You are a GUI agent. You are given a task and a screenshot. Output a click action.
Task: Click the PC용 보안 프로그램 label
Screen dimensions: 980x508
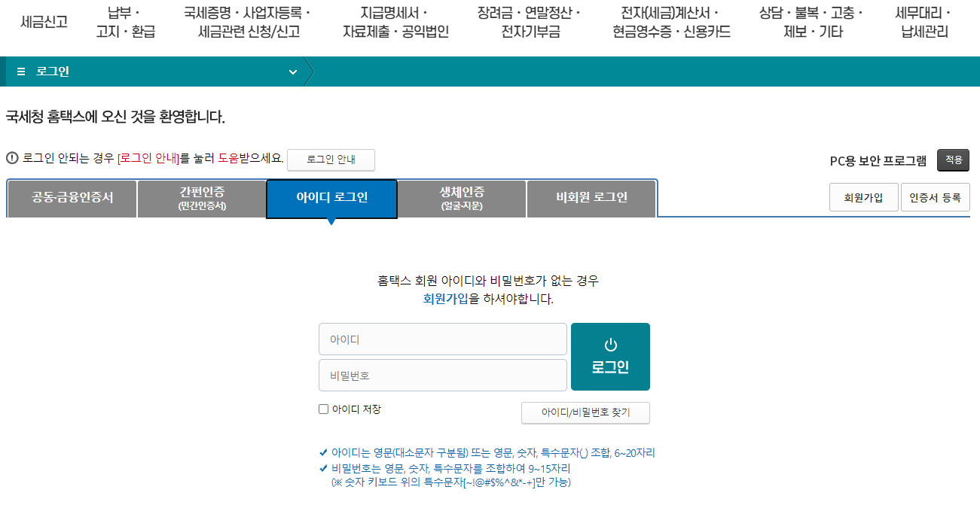(878, 160)
